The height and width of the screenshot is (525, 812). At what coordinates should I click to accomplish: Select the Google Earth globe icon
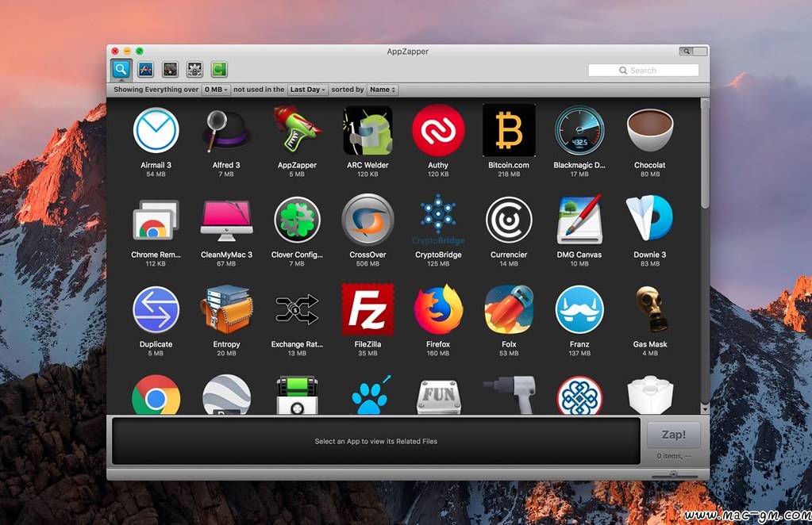226,395
